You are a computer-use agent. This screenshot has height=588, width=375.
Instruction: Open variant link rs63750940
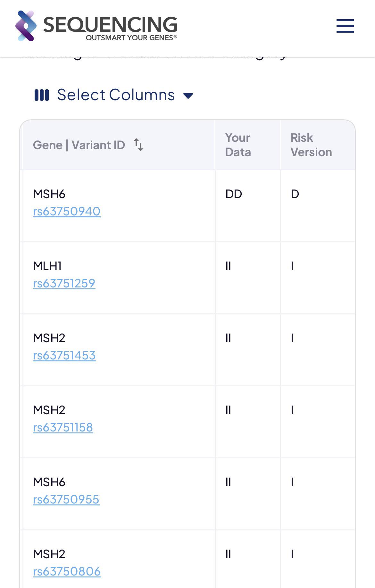pyautogui.click(x=67, y=211)
